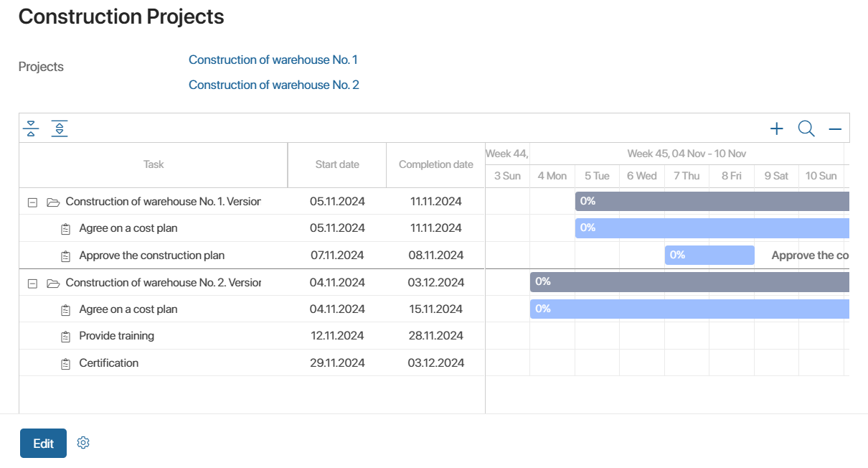
Task: Zoom in the Gantt chart with plus icon
Action: click(776, 128)
